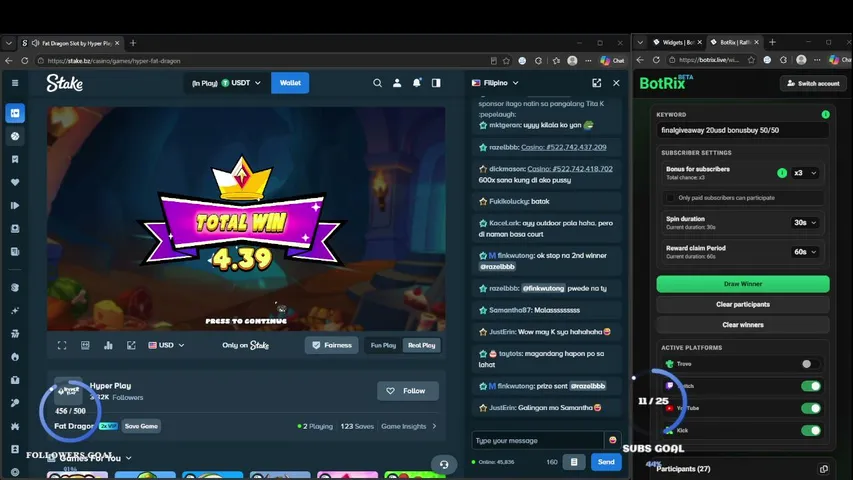Image resolution: width=853 pixels, height=480 pixels.
Task: Open the tab list dropdown in Stake browser
Action: 9,43
